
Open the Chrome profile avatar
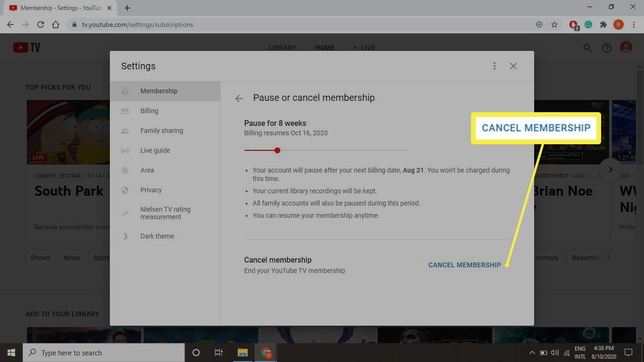(618, 25)
